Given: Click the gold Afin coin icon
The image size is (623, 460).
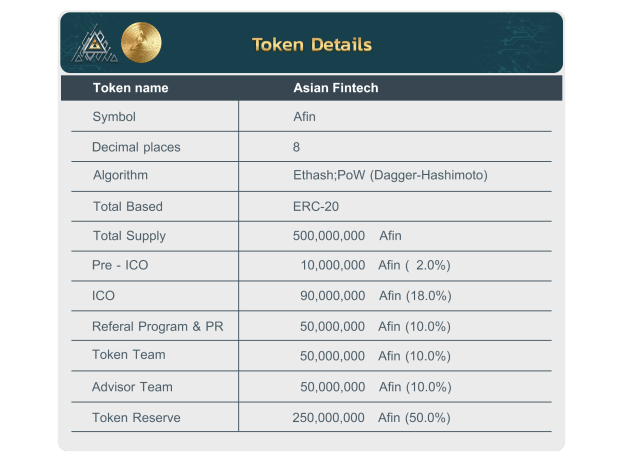Looking at the screenshot, I should click(141, 43).
